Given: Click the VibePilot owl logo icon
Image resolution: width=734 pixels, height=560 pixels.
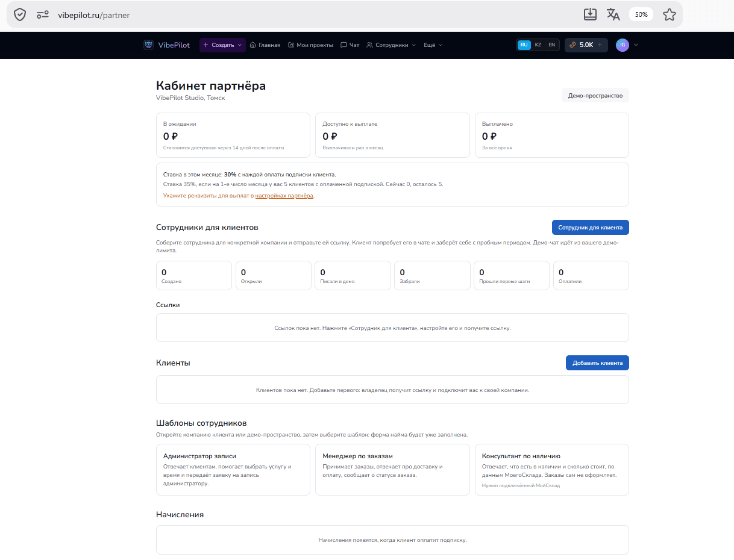Looking at the screenshot, I should 148,45.
